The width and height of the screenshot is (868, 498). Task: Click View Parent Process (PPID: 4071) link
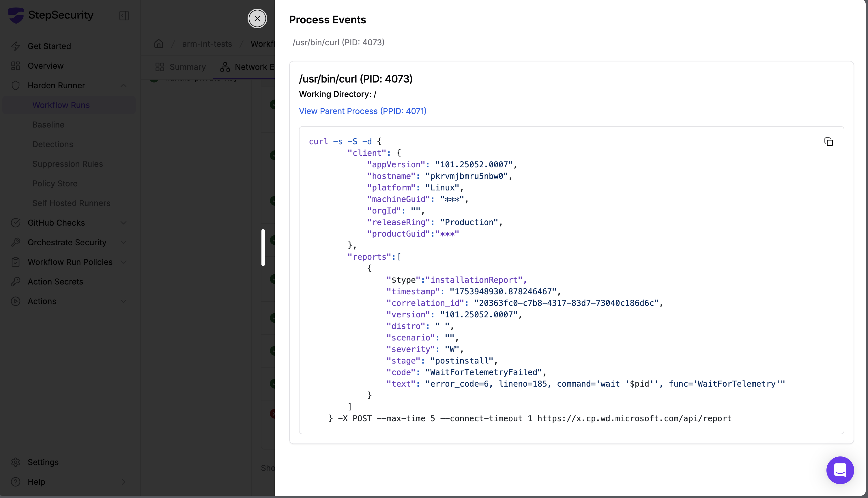click(x=362, y=111)
